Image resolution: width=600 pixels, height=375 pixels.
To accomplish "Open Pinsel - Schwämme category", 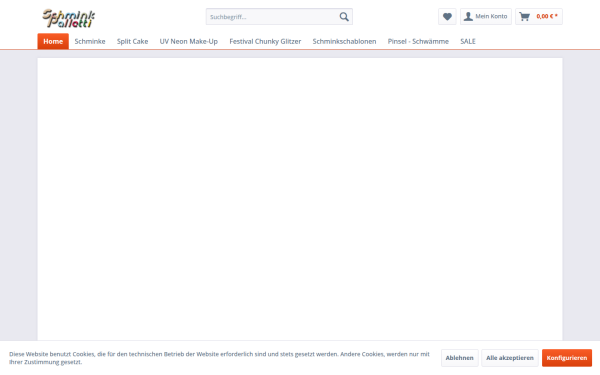I will pos(418,41).
